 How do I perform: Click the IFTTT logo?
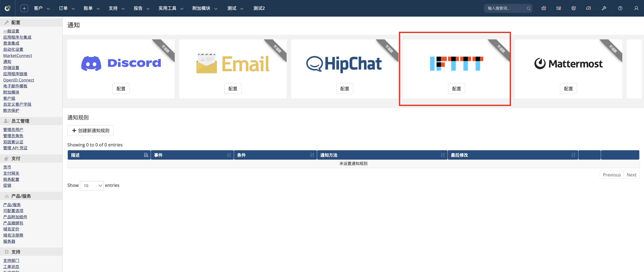456,63
